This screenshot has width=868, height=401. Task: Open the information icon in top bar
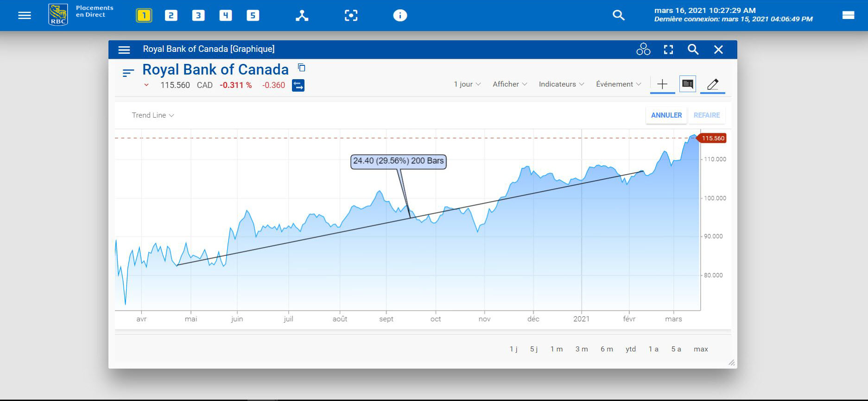pyautogui.click(x=400, y=16)
